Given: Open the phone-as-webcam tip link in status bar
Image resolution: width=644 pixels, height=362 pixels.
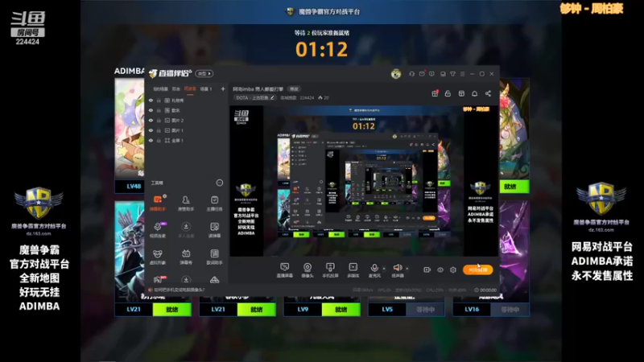Looking at the screenshot, I should [179, 290].
